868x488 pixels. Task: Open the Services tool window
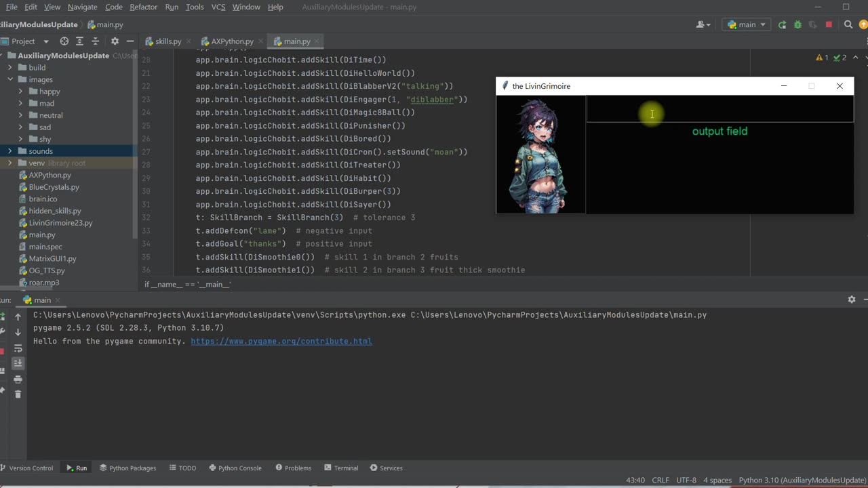[x=386, y=468]
